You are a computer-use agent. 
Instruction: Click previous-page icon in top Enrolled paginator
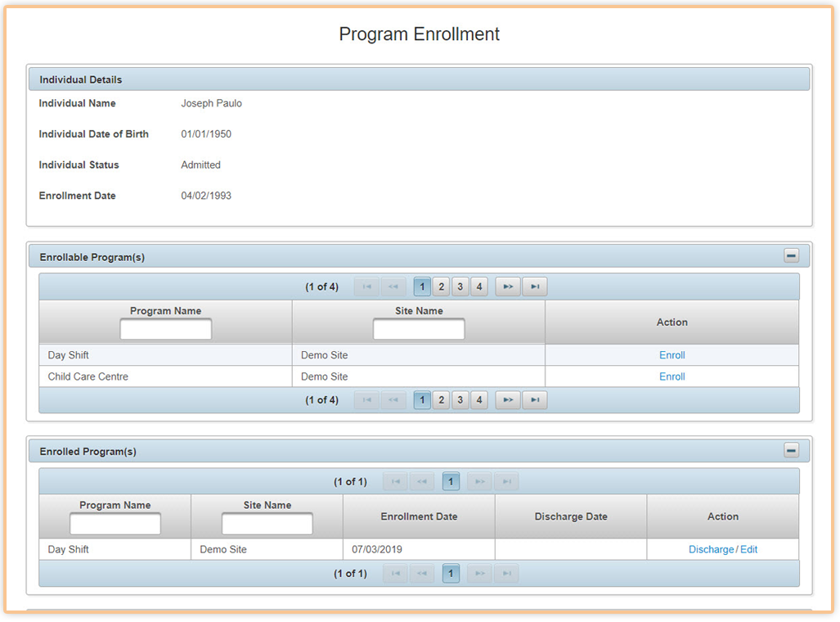[421, 481]
